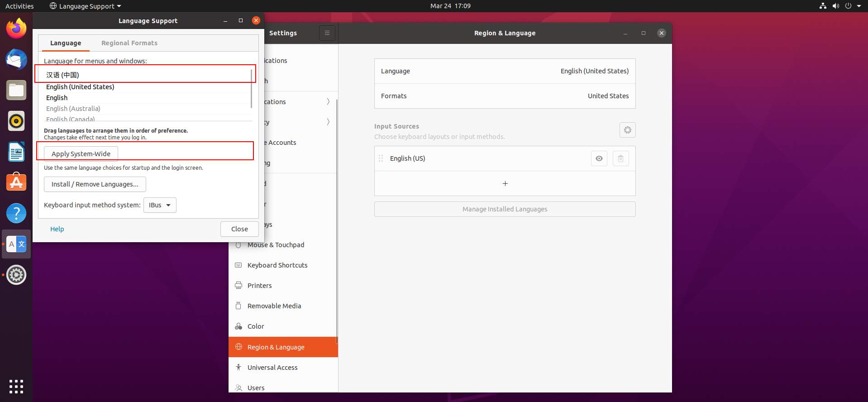The image size is (868, 402).
Task: Click Install / Remove Languages button
Action: [x=95, y=184]
